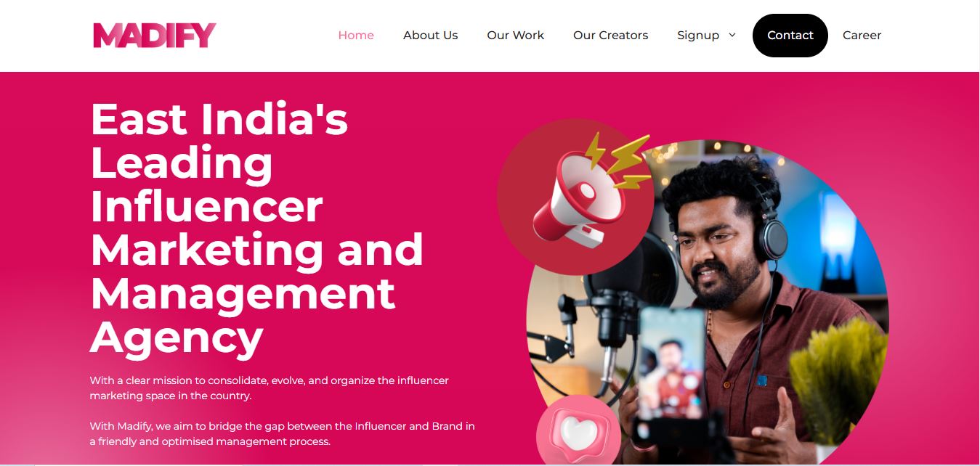
Task: Click the hero headline text
Action: 257,228
